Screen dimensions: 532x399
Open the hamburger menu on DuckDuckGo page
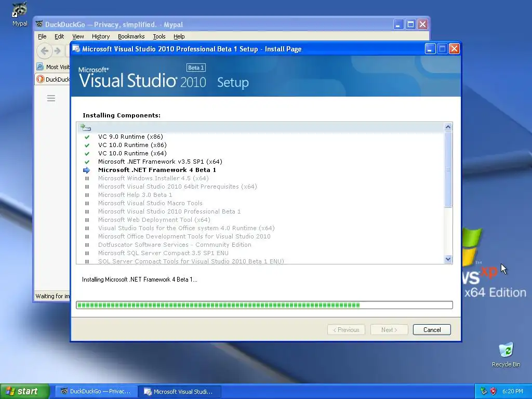[x=51, y=98]
